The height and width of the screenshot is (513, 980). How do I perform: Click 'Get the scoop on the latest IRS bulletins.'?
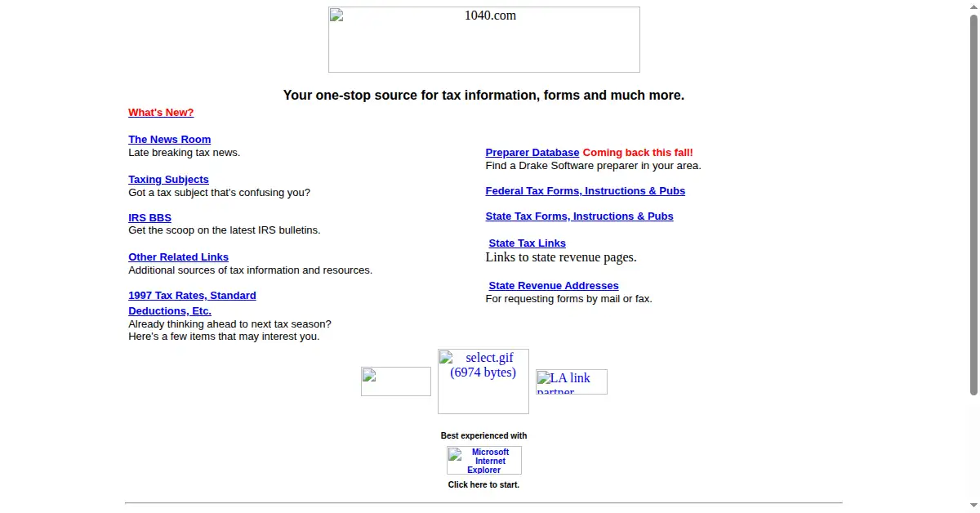click(x=225, y=230)
